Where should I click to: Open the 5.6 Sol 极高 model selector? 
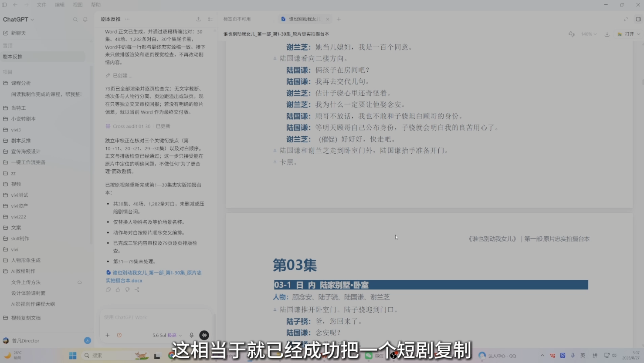(167, 335)
